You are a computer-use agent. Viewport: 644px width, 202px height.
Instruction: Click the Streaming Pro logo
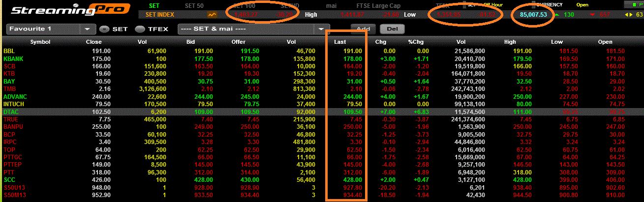point(70,10)
